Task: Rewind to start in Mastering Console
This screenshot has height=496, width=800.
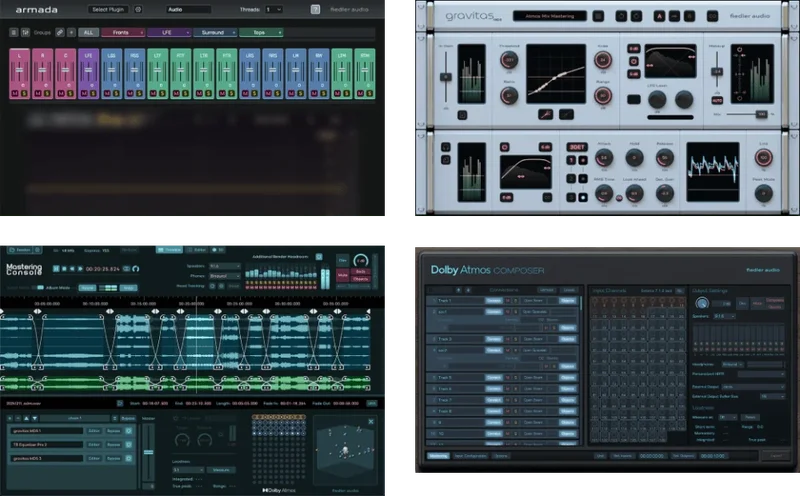Action: click(72, 269)
